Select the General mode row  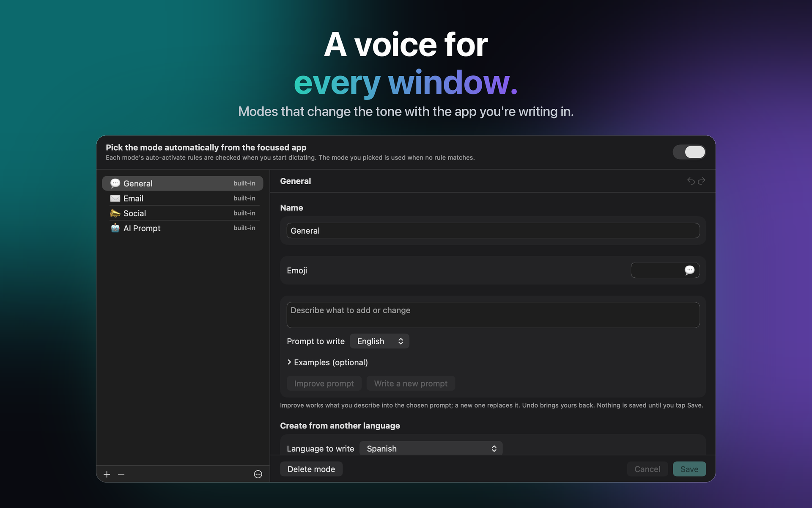point(183,183)
